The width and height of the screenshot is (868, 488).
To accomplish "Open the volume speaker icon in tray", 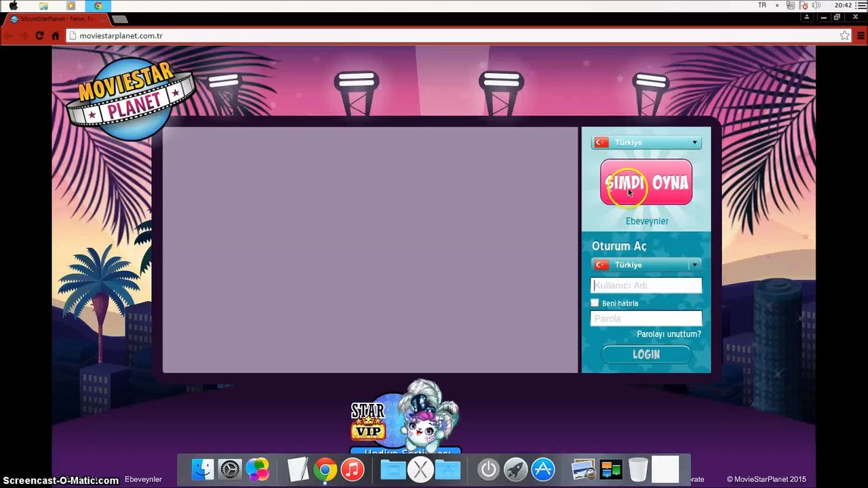I will point(817,5).
